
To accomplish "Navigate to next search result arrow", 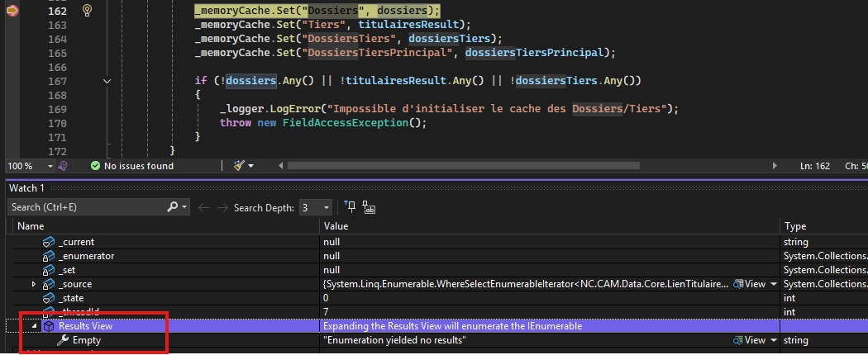I will tap(222, 206).
